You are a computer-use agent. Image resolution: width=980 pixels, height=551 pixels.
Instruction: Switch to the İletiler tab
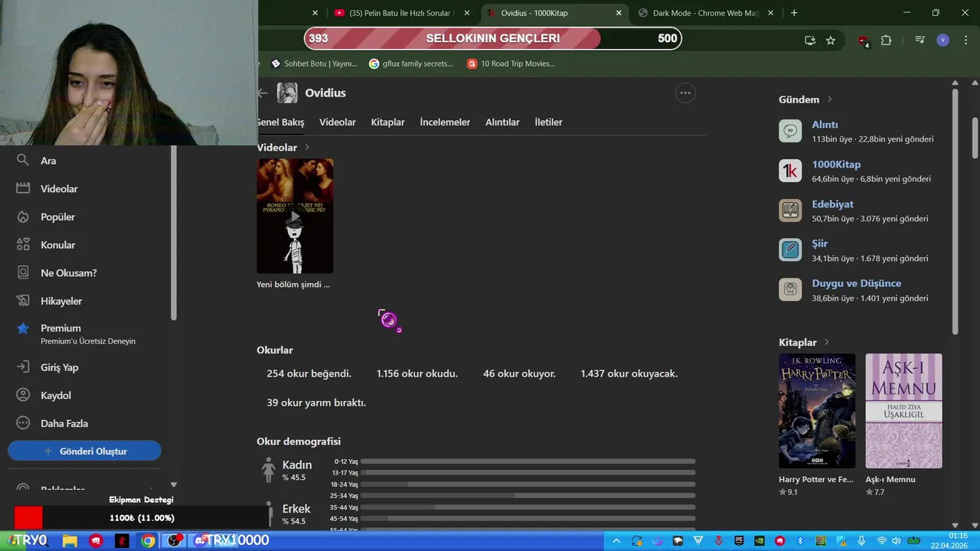(548, 122)
